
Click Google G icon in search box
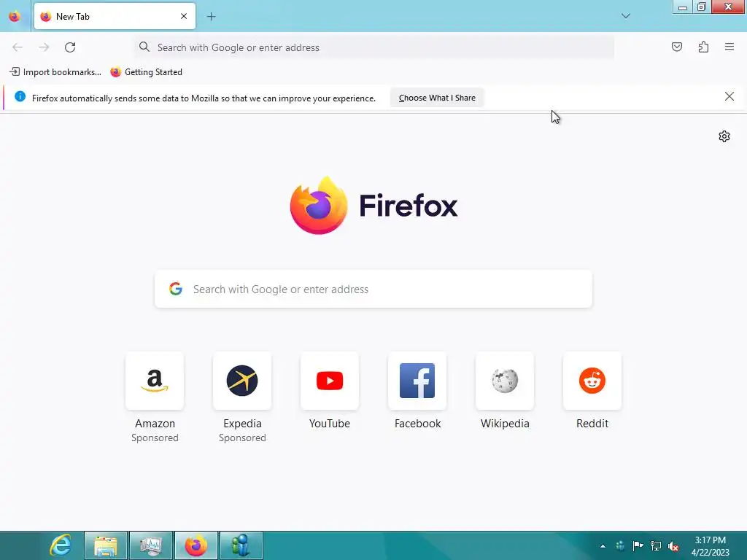(176, 289)
